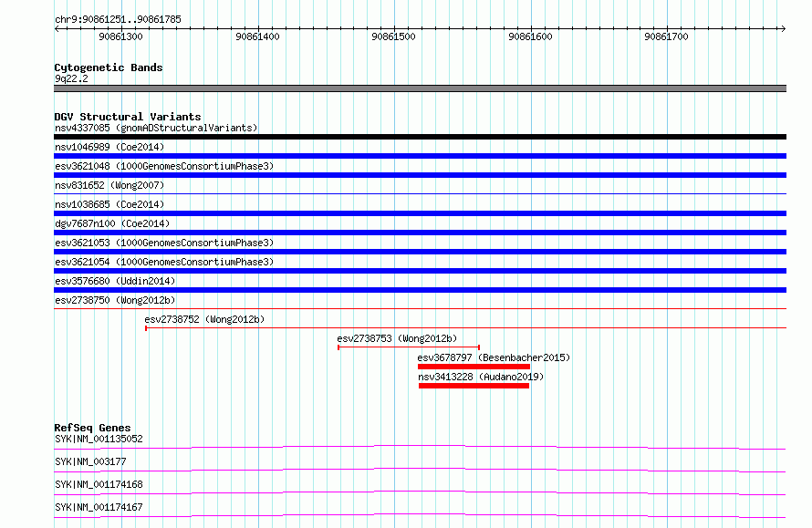Open gene label SYK|NM_001174167

(99, 507)
